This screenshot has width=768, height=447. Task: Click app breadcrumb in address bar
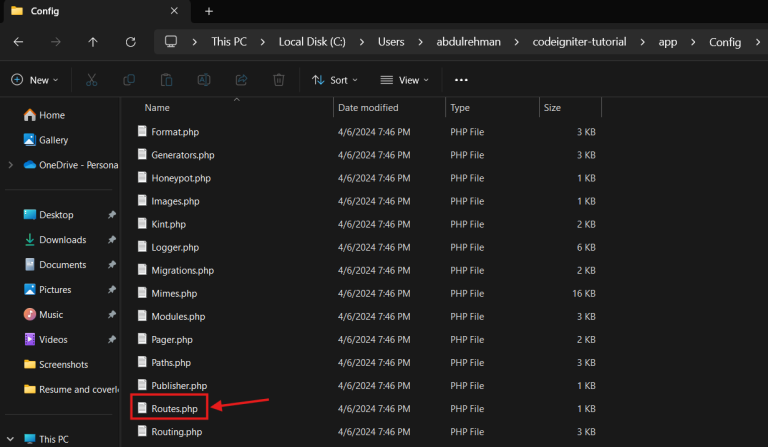click(x=668, y=42)
